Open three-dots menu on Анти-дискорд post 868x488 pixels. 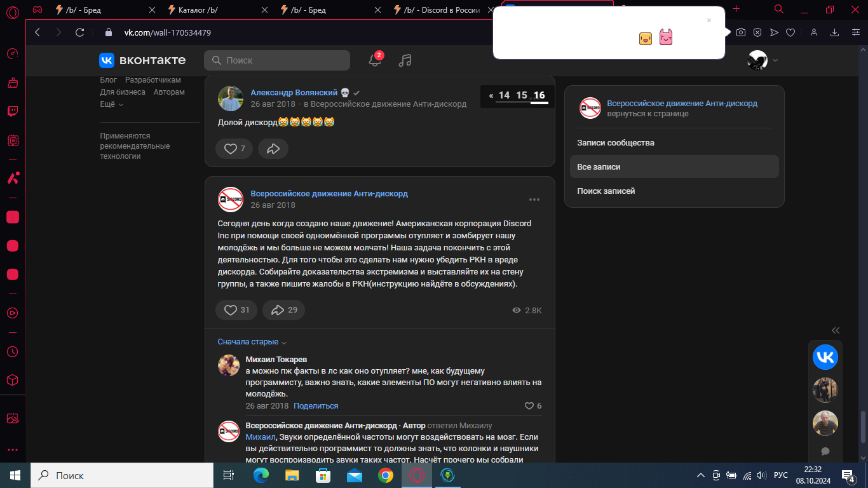pos(534,200)
